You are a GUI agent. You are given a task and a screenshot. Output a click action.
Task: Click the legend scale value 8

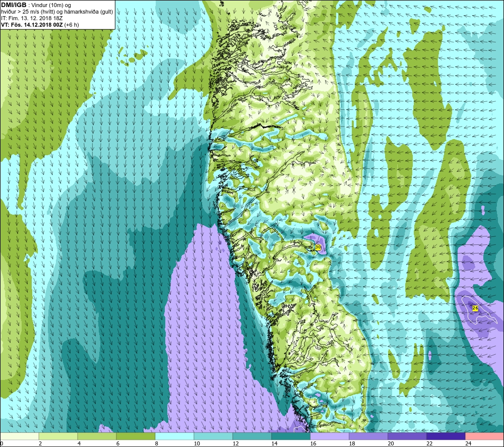point(157,443)
